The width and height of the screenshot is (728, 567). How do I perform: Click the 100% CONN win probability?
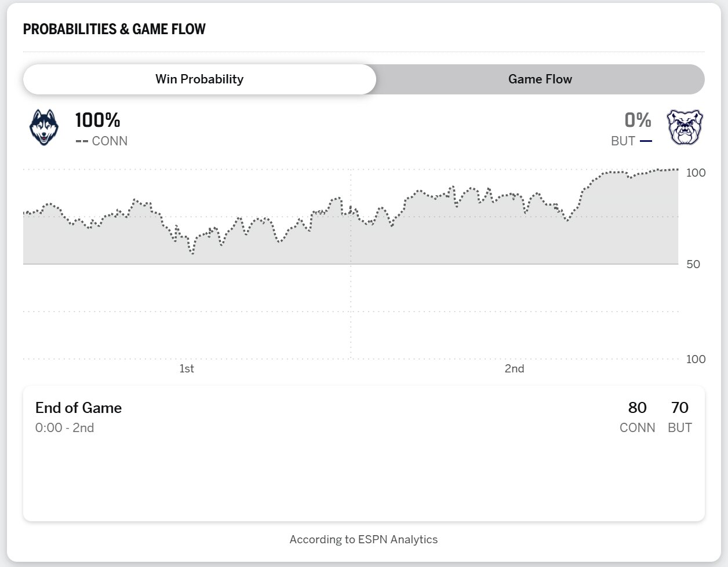tap(97, 120)
